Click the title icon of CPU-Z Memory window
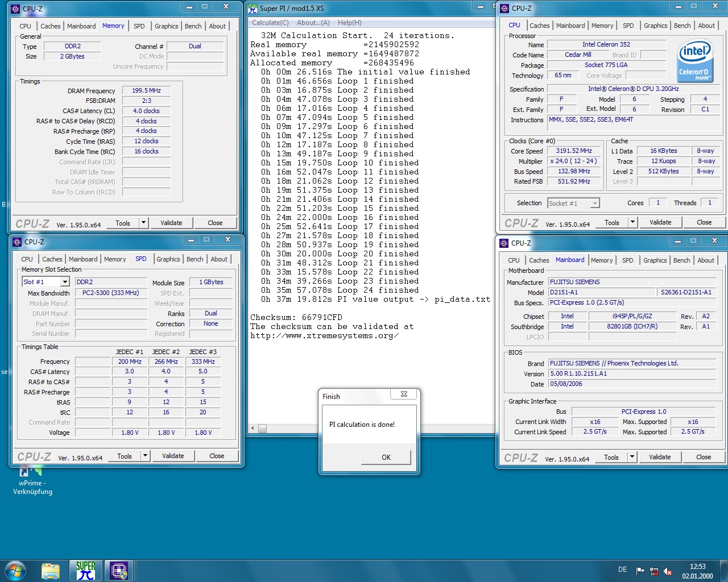728x582 pixels. click(16, 9)
